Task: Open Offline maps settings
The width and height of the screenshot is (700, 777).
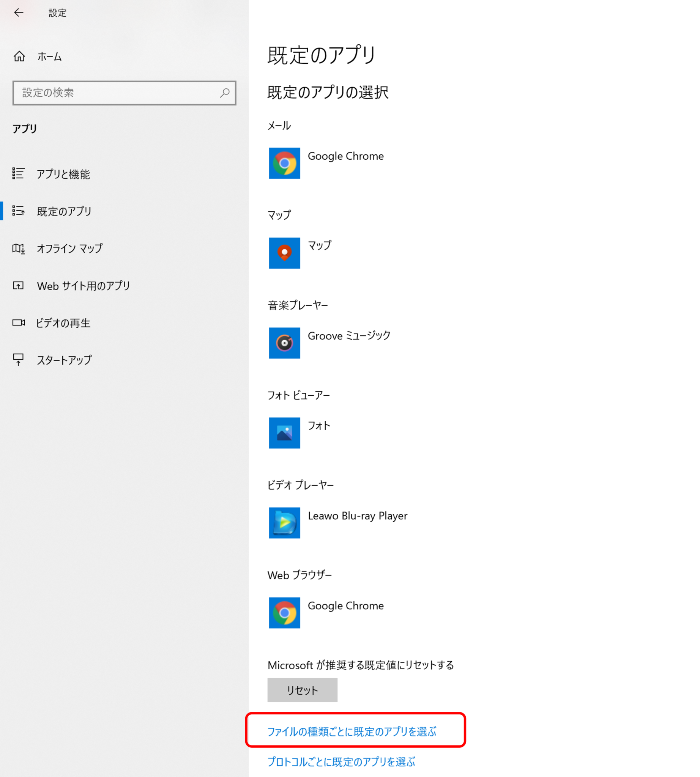Action: [x=69, y=249]
